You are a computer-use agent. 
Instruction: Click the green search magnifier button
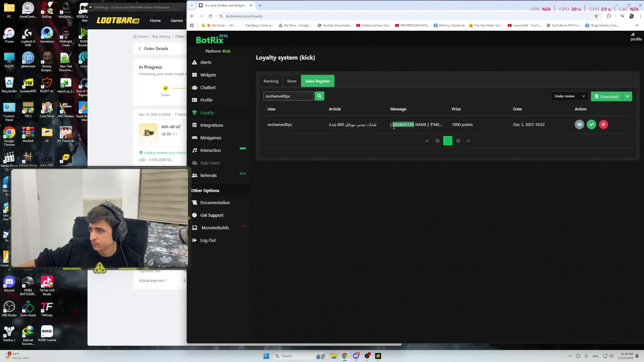319,96
